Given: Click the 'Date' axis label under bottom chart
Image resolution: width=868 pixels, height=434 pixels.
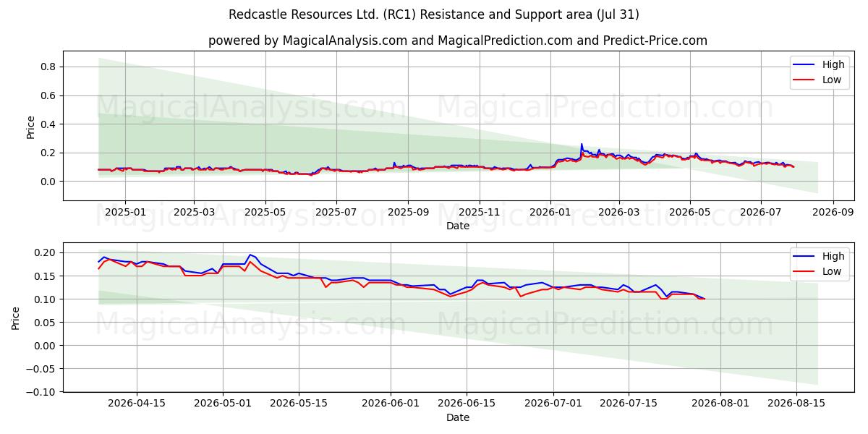Looking at the screenshot, I should 458,417.
